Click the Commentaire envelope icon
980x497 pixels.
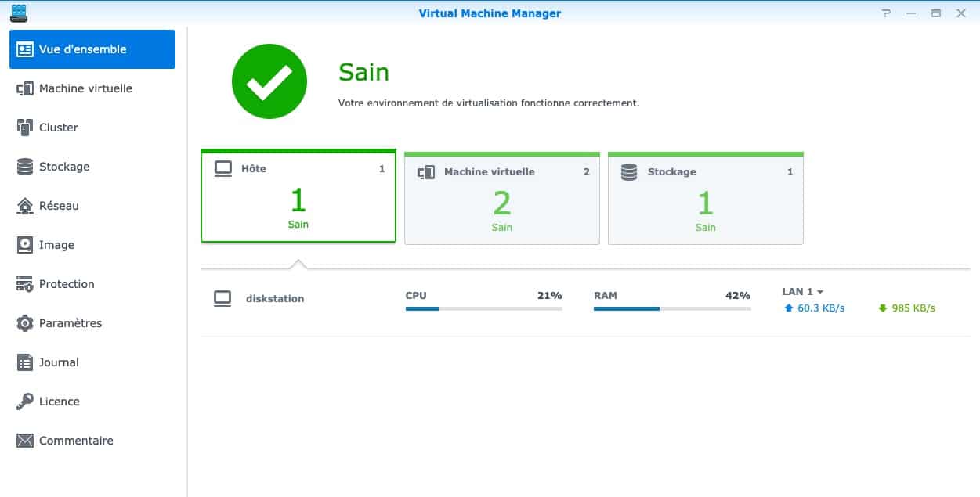click(25, 441)
